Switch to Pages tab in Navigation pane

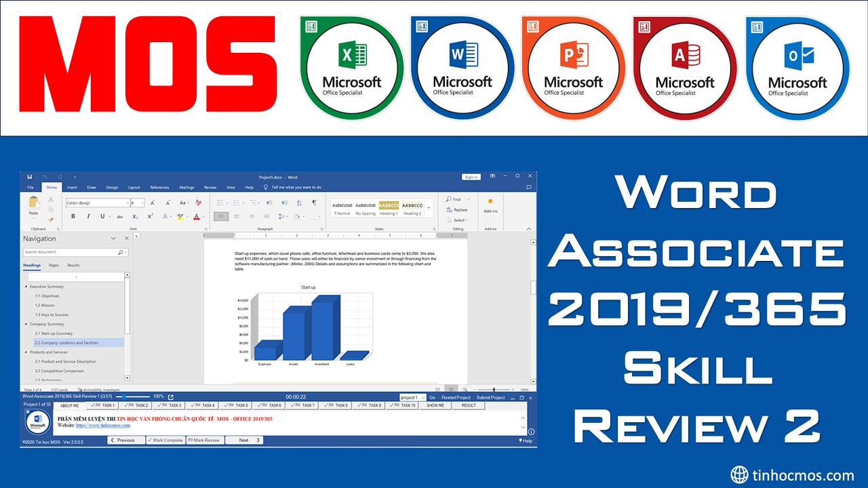point(54,265)
